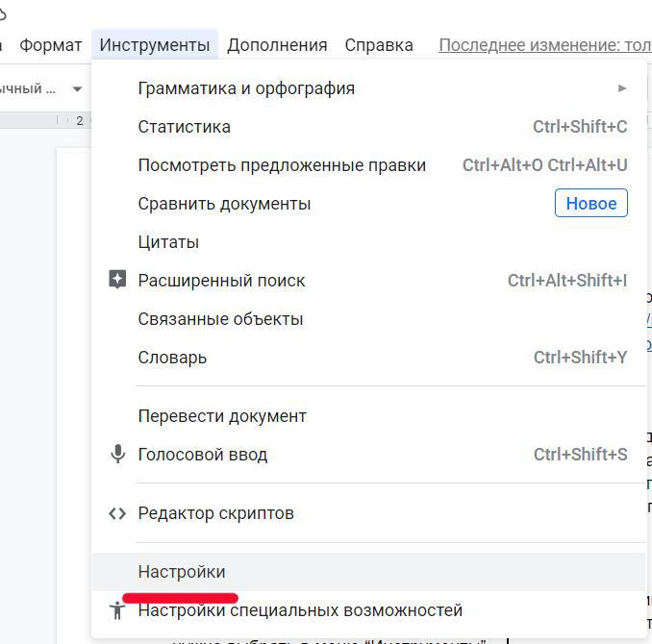Click the microphone icon for Голосовой ввод
The image size is (652, 644).
(x=117, y=455)
